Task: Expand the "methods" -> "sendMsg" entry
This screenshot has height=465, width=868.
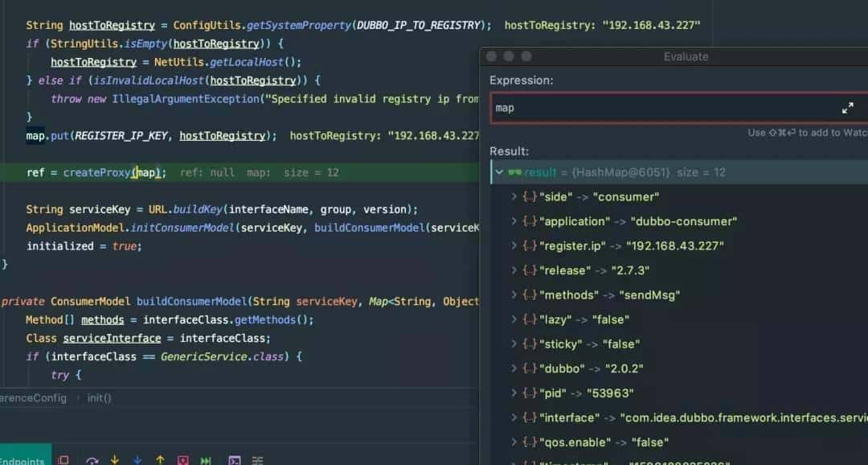Action: (x=514, y=295)
